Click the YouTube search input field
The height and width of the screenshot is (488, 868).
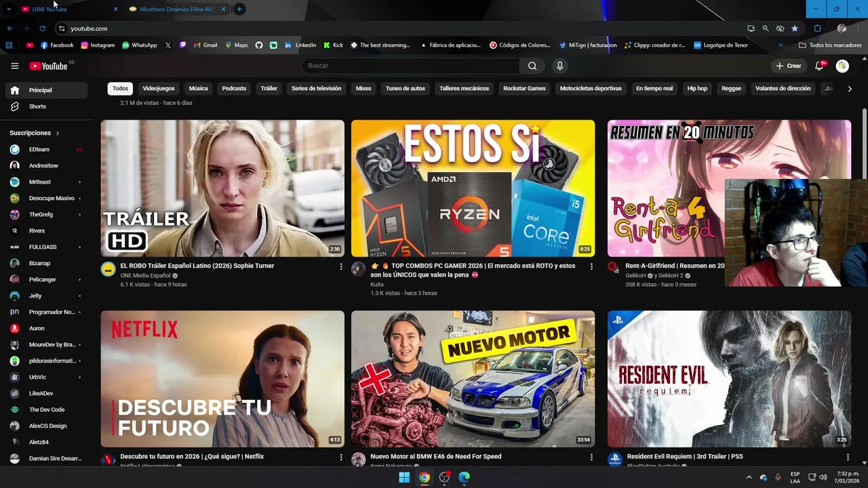411,66
